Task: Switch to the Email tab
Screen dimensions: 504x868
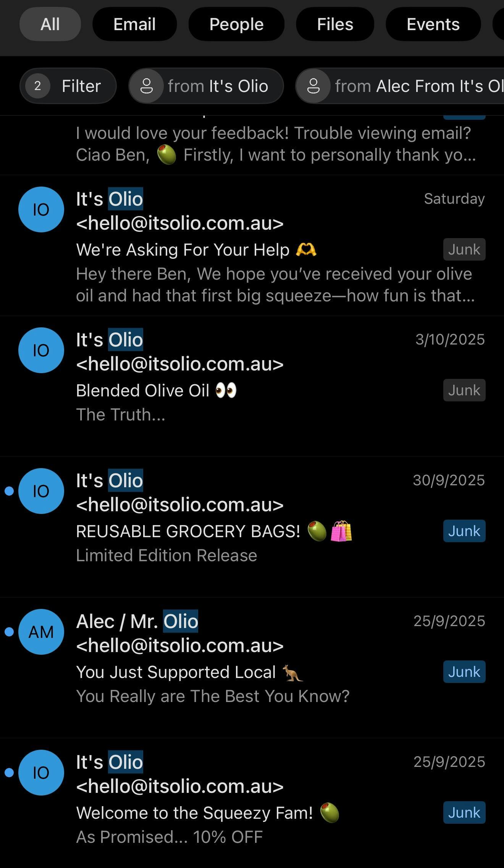Action: coord(134,24)
